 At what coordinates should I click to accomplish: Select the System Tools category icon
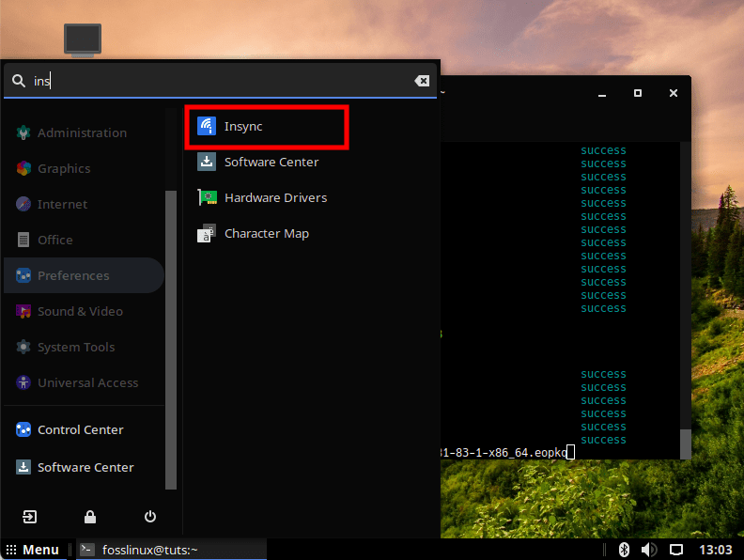(x=23, y=347)
